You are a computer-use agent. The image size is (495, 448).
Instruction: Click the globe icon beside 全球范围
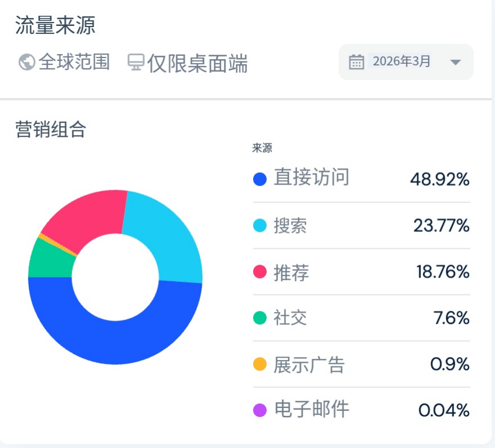pos(27,62)
